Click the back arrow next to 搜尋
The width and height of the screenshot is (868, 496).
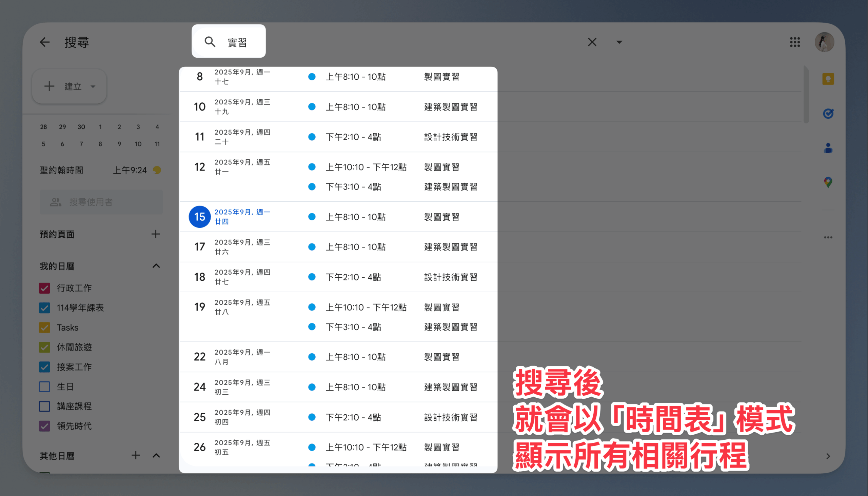pyautogui.click(x=45, y=42)
